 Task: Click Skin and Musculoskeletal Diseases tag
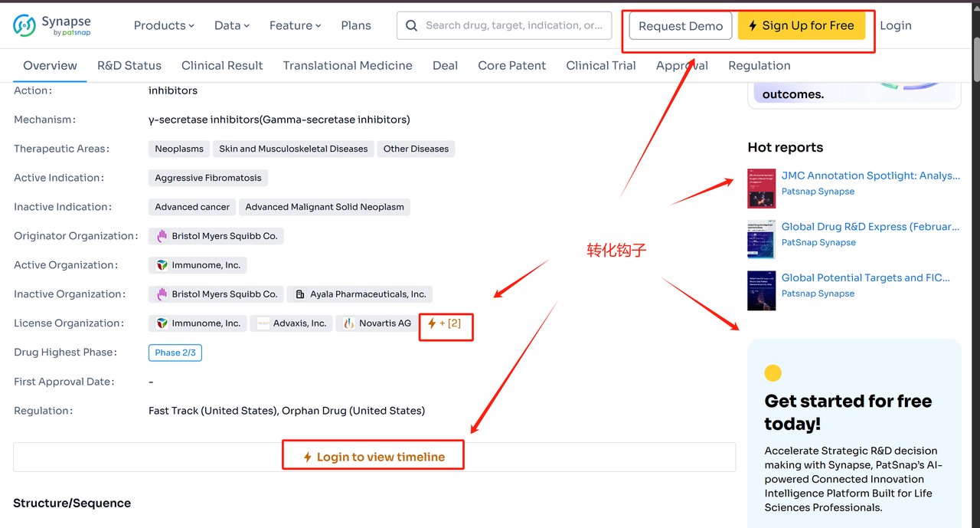[x=293, y=149]
